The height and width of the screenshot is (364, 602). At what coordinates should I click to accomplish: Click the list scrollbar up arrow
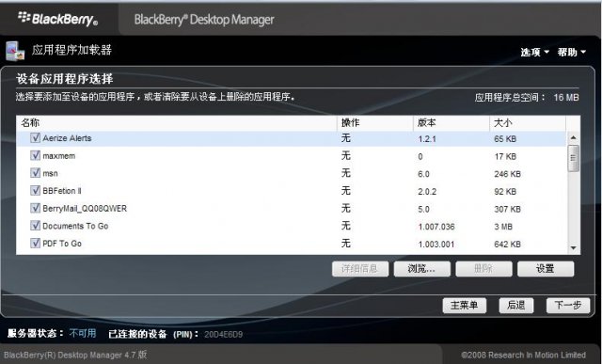click(x=574, y=137)
